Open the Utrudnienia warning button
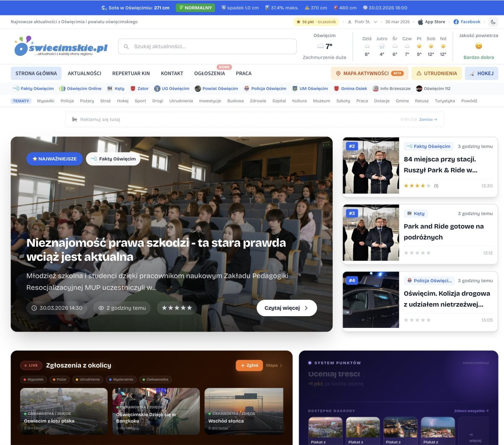This screenshot has height=445, width=504. tap(436, 73)
